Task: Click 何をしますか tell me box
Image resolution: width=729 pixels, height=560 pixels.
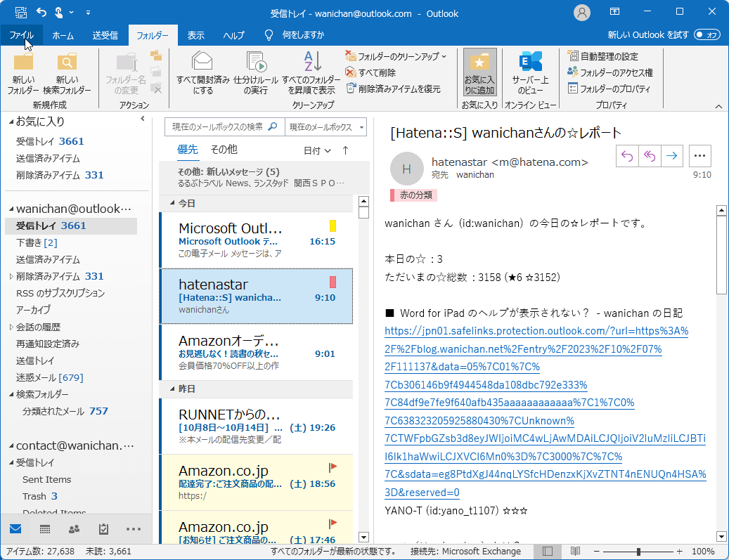Action: point(303,35)
